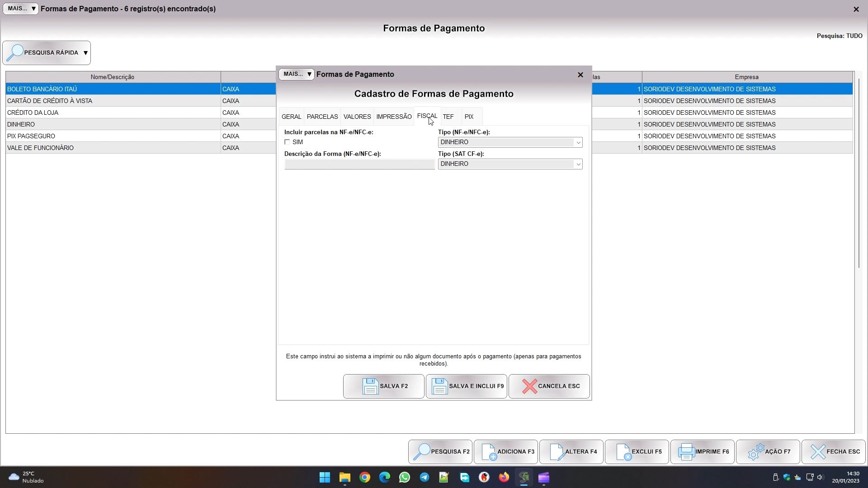Click the EXCLUI F5 delete icon
868x488 pixels.
coord(623,451)
